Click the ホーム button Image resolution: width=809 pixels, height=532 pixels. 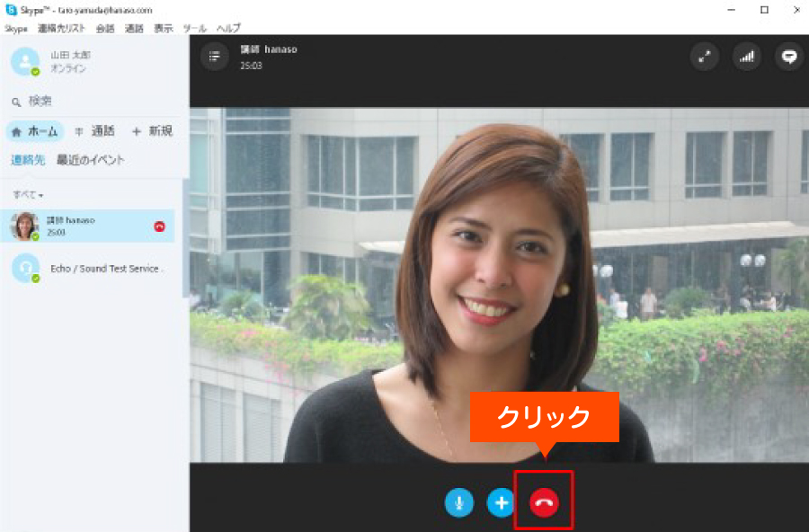tap(35, 131)
